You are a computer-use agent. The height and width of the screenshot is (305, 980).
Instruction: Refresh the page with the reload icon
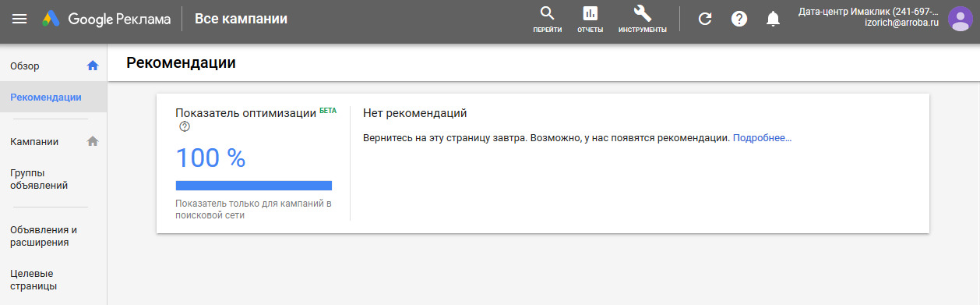705,19
